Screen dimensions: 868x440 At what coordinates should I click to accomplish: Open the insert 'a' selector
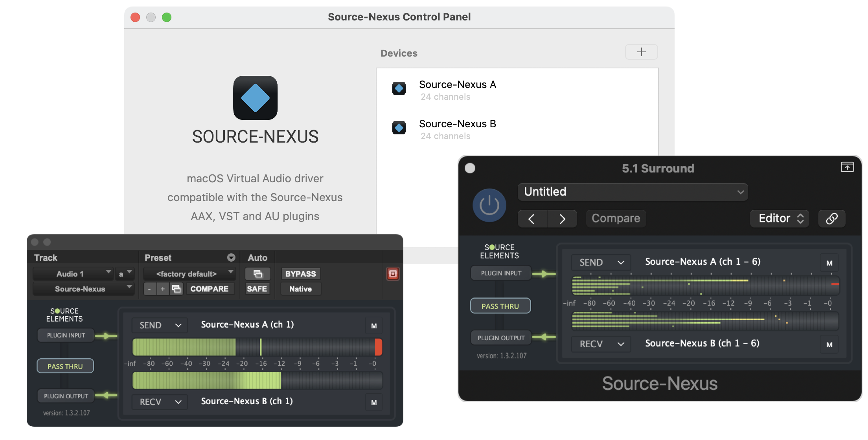tap(125, 274)
